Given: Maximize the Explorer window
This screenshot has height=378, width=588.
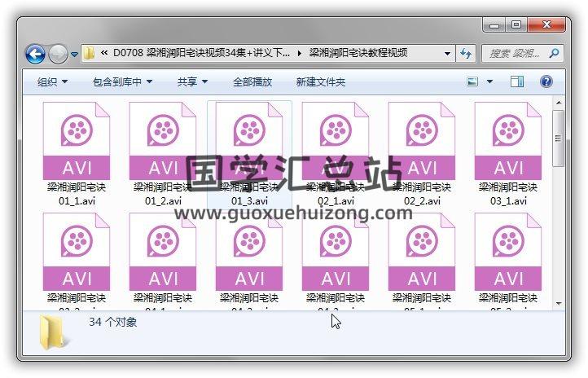Looking at the screenshot, I should click(x=516, y=24).
